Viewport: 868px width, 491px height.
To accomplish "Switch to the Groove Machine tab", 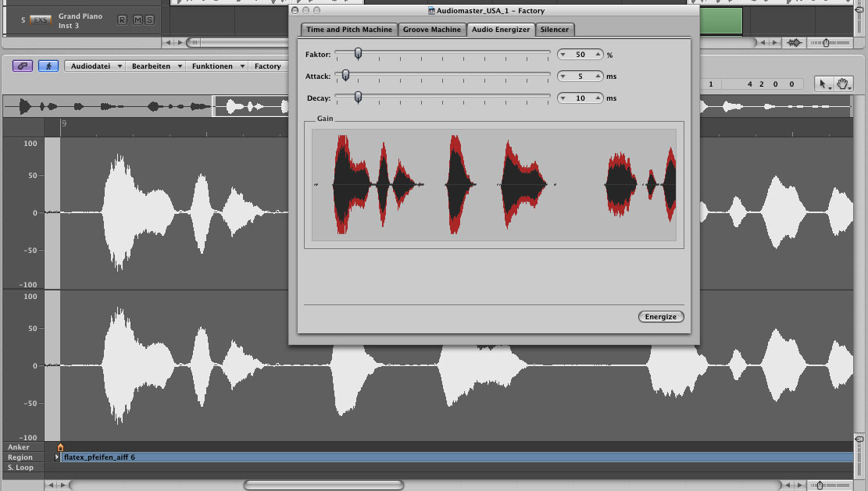I will coord(431,29).
